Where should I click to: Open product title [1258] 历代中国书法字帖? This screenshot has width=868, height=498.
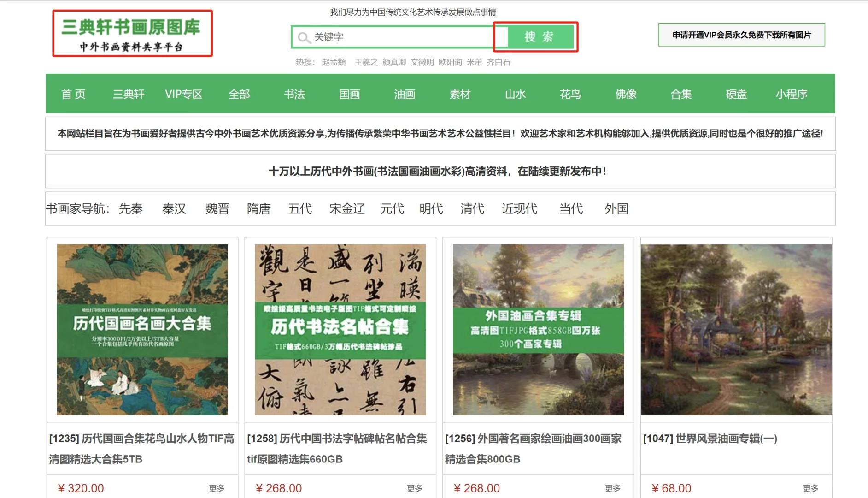[x=337, y=449]
